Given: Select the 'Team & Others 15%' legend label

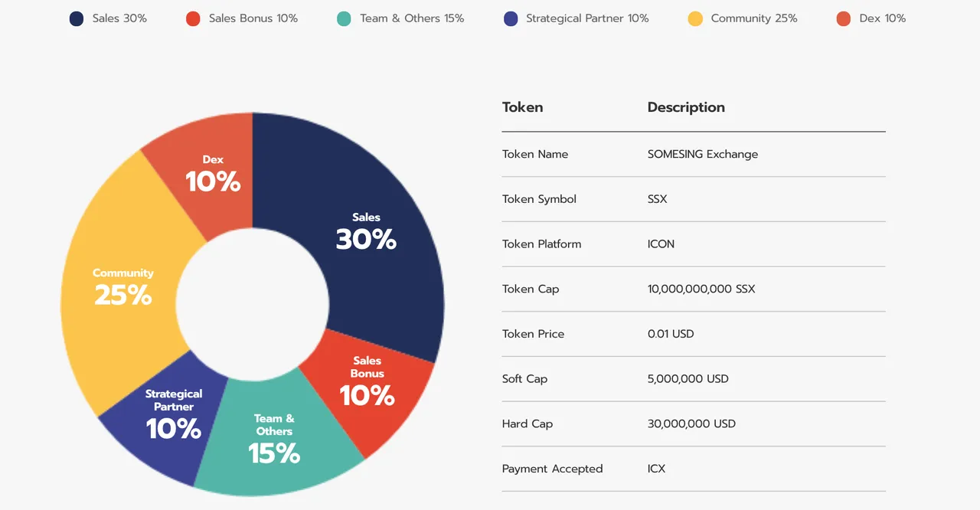Looking at the screenshot, I should tap(412, 18).
